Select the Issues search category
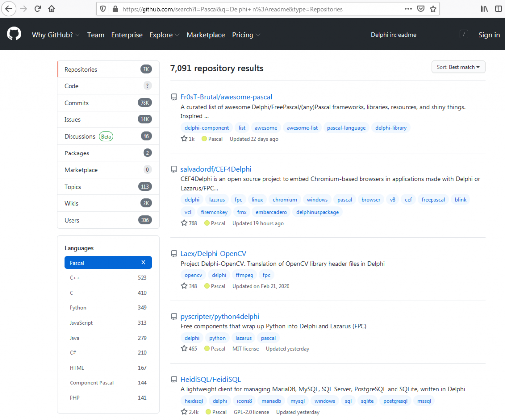Viewport: 505px width, 420px height. pyautogui.click(x=108, y=119)
